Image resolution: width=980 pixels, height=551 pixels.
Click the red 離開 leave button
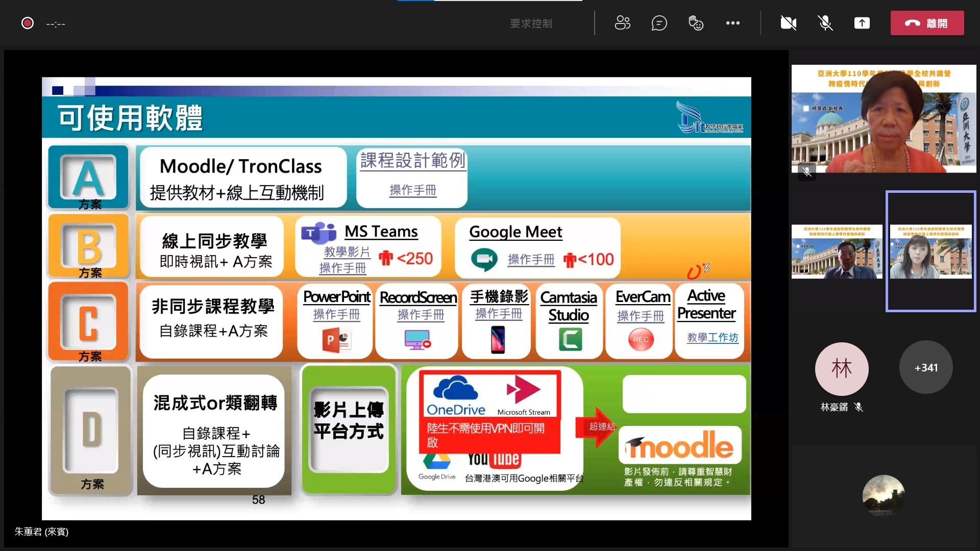click(927, 23)
